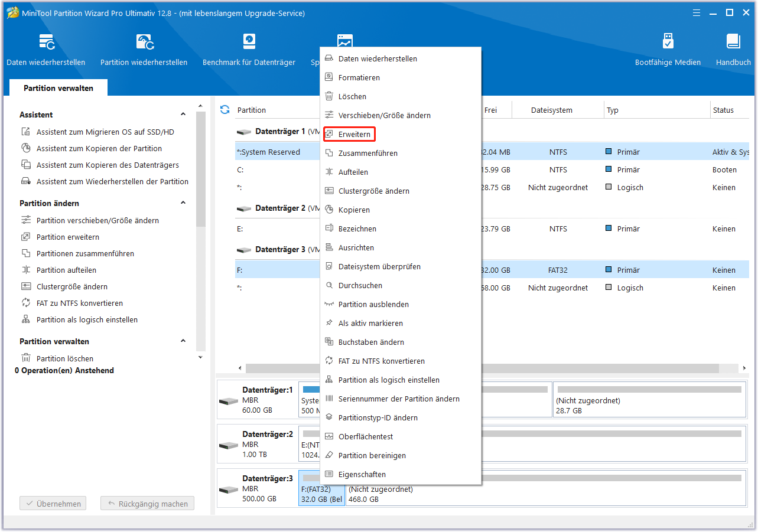Open Assistent zum Wiederherstellen der Partition
This screenshot has height=532, width=758.
point(113,181)
